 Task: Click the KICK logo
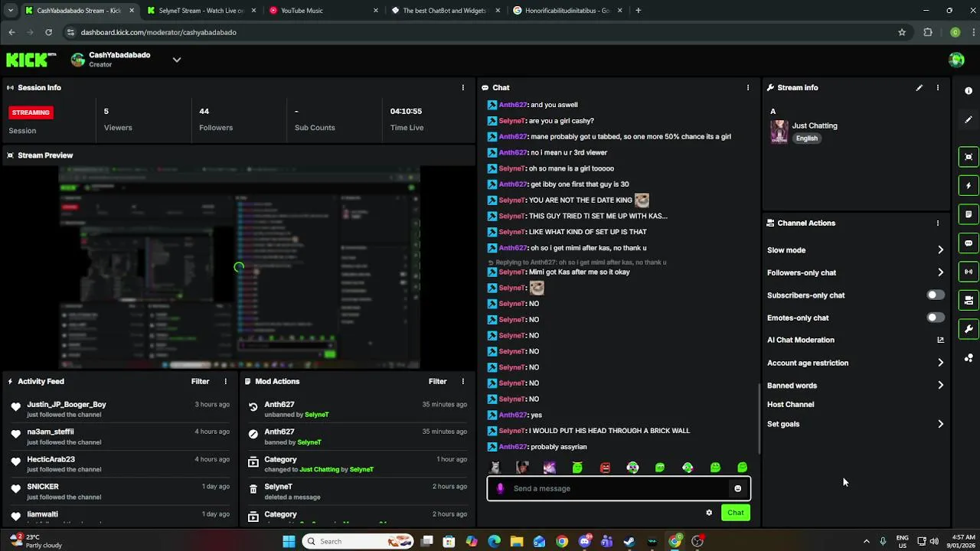(31, 59)
